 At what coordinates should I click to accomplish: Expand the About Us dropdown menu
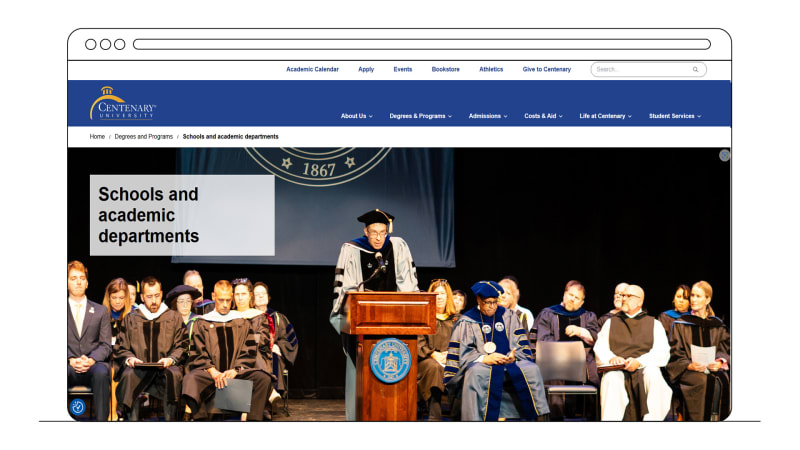pyautogui.click(x=356, y=116)
